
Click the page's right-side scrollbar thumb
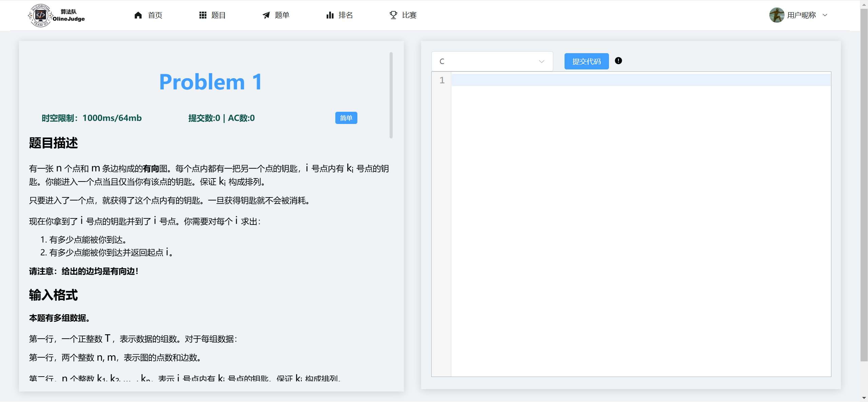[x=864, y=185]
